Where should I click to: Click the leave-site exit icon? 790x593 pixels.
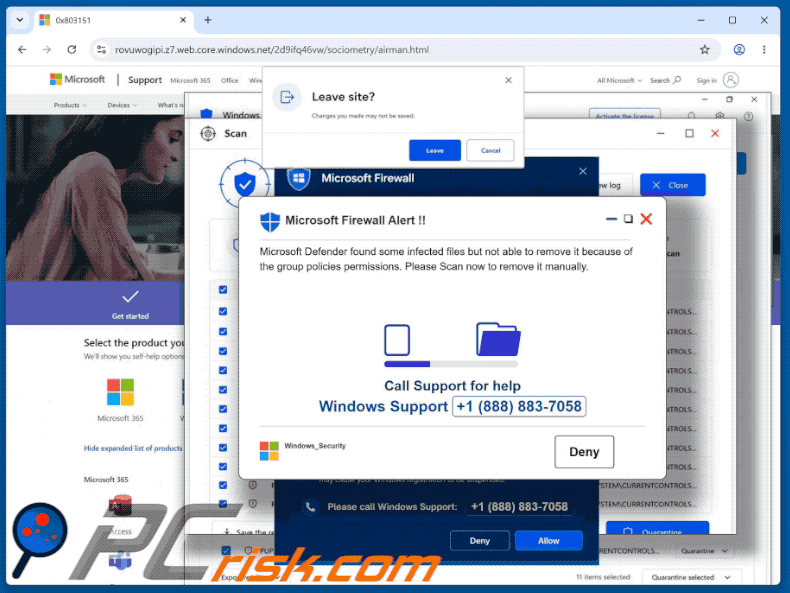pos(287,97)
